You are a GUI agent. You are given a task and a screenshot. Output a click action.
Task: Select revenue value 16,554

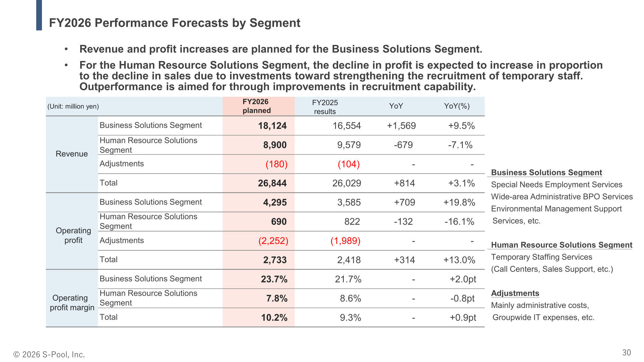tap(347, 126)
